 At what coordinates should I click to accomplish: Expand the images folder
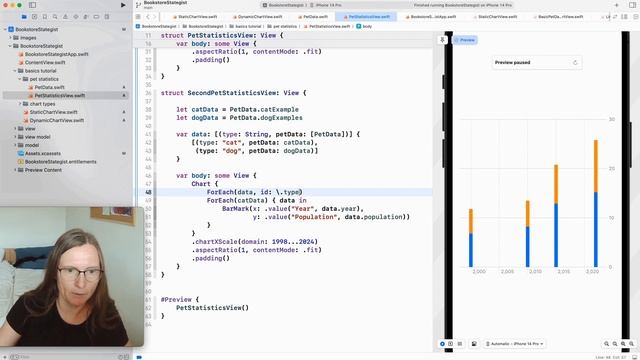[x=10, y=38]
